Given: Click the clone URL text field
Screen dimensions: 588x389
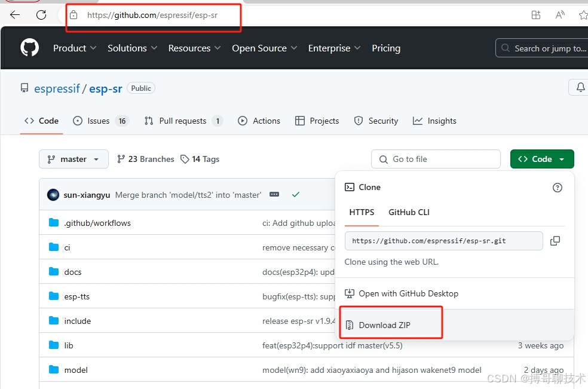Looking at the screenshot, I should point(443,241).
